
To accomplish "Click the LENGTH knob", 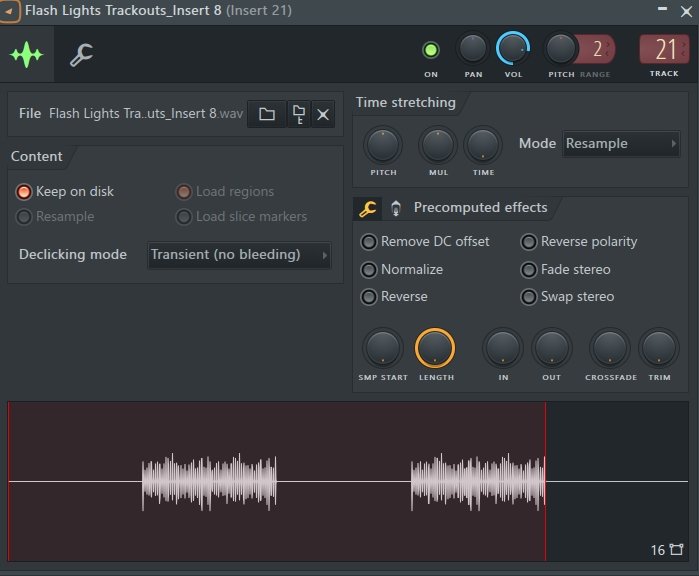I will (x=435, y=348).
